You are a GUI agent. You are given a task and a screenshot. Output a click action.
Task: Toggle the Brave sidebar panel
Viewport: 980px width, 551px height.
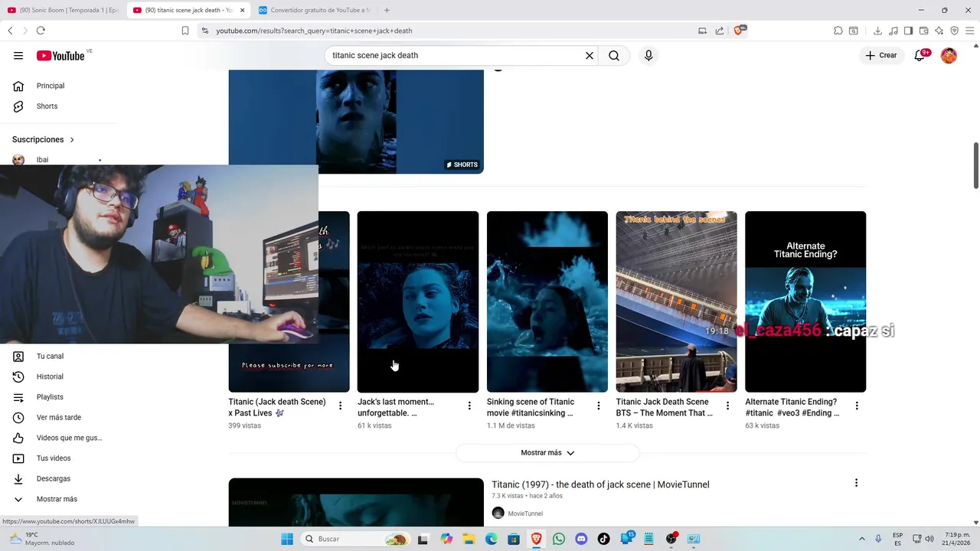coord(908,31)
